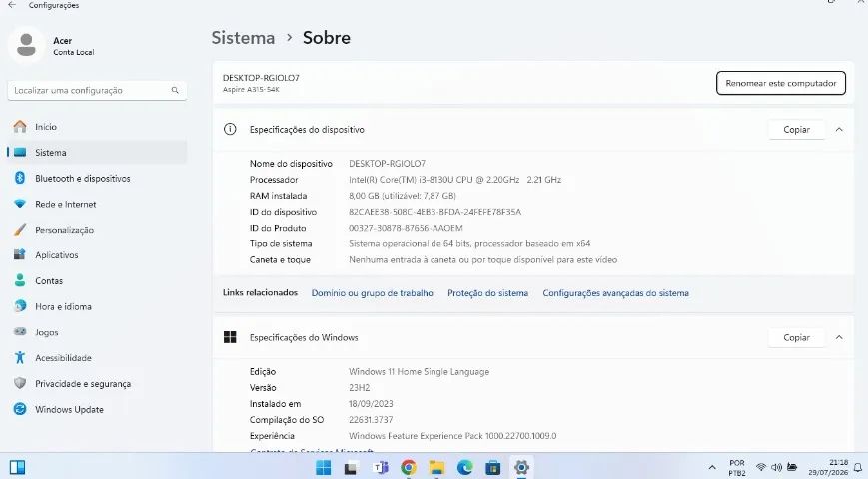Open File Explorer from the taskbar
Screen dimensions: 868x479
[x=436, y=468]
